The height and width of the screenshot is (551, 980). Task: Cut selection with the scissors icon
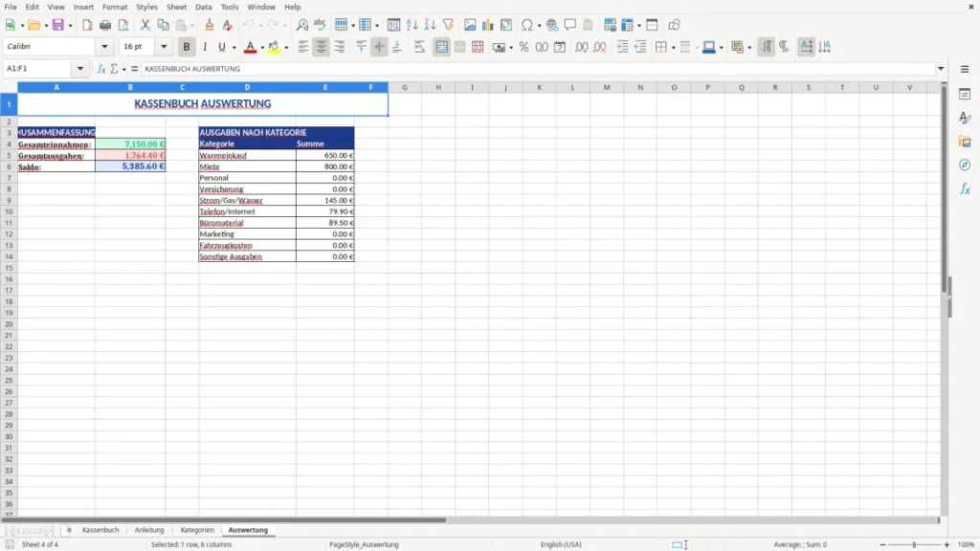145,25
